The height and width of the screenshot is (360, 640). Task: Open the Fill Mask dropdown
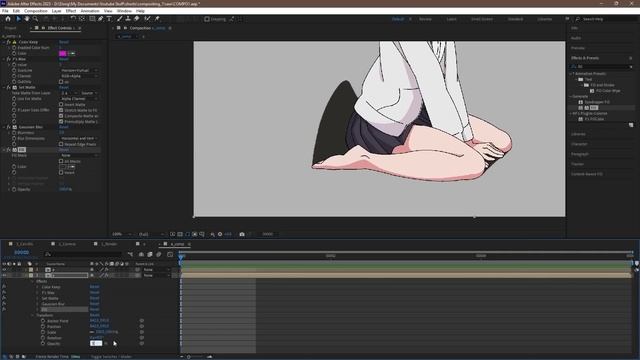pyautogui.click(x=79, y=156)
